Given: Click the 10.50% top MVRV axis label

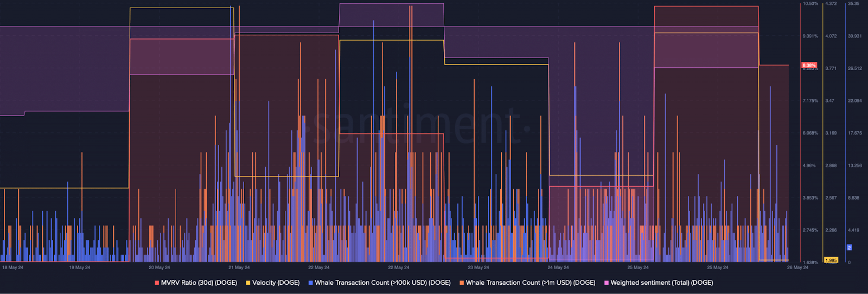Looking at the screenshot, I should point(810,4).
